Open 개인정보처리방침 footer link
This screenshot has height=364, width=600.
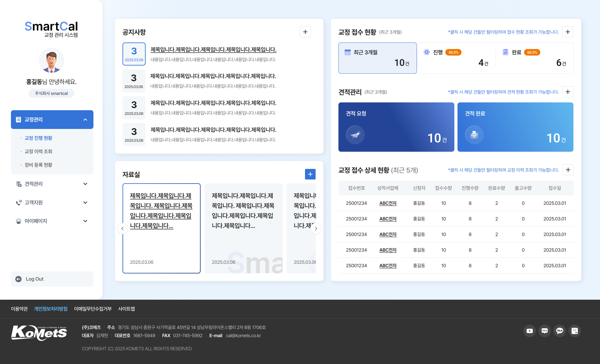pyautogui.click(x=51, y=309)
